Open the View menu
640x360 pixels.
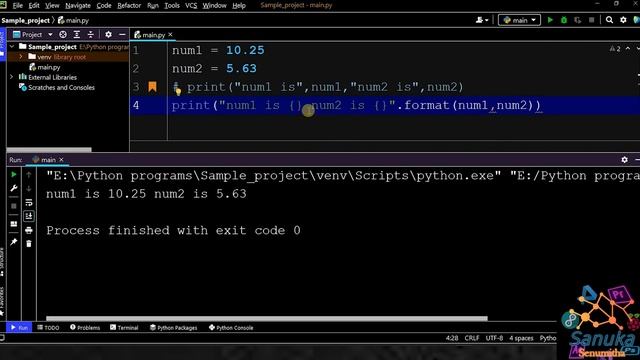pos(52,5)
